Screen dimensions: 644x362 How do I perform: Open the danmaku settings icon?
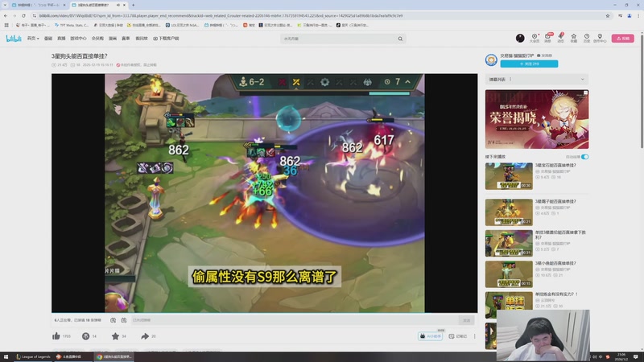pyautogui.click(x=124, y=320)
